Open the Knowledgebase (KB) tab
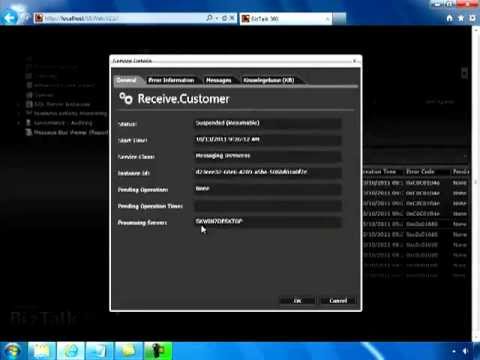 tap(269, 80)
